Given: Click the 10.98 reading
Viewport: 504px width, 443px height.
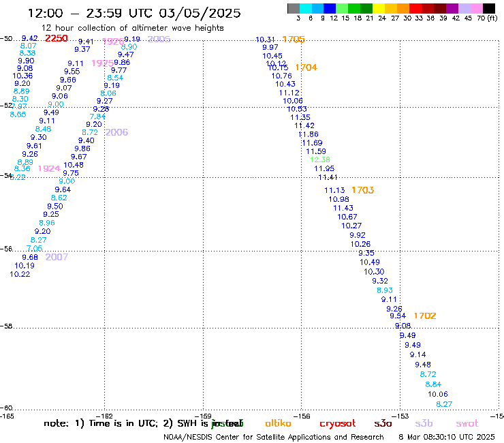Looking at the screenshot, I should [x=338, y=199].
